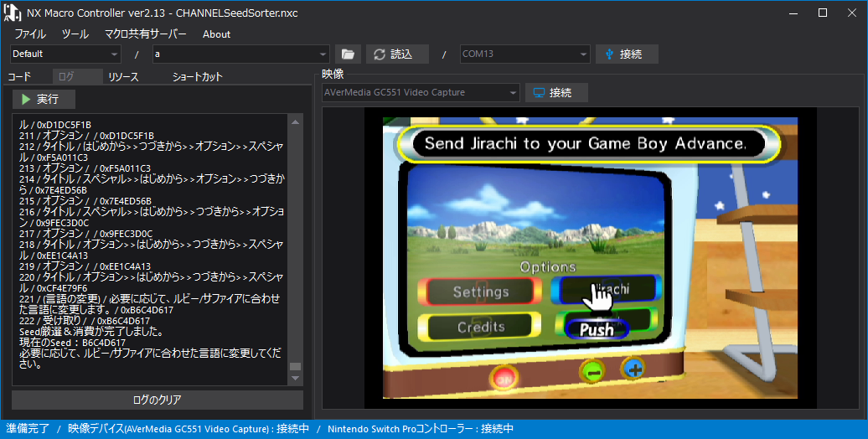Image resolution: width=868 pixels, height=439 pixels.
Task: Click the minus button in game video
Action: pyautogui.click(x=592, y=372)
